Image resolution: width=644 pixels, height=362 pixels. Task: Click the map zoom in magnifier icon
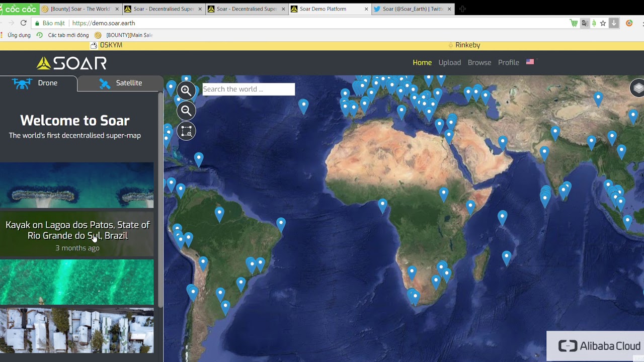186,90
